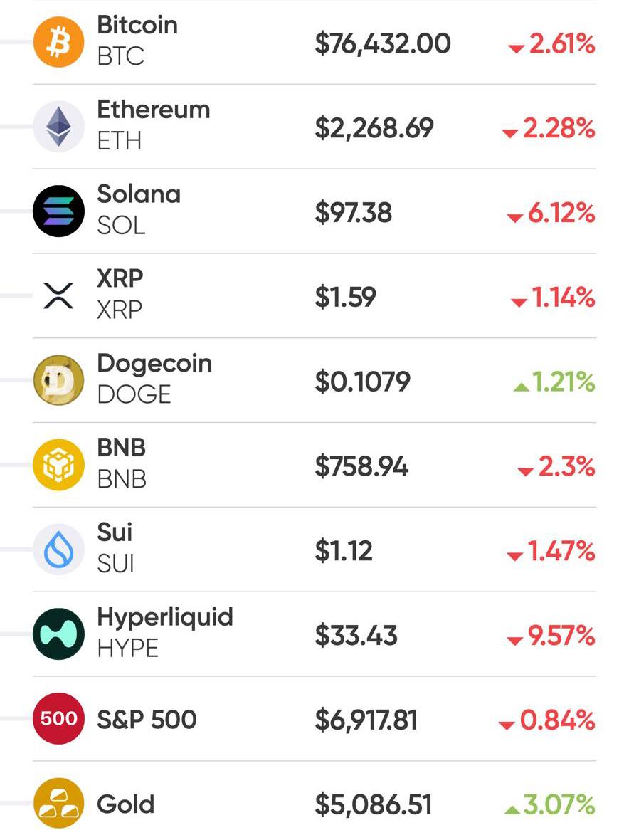Click the XRP cross logo icon

[58, 295]
